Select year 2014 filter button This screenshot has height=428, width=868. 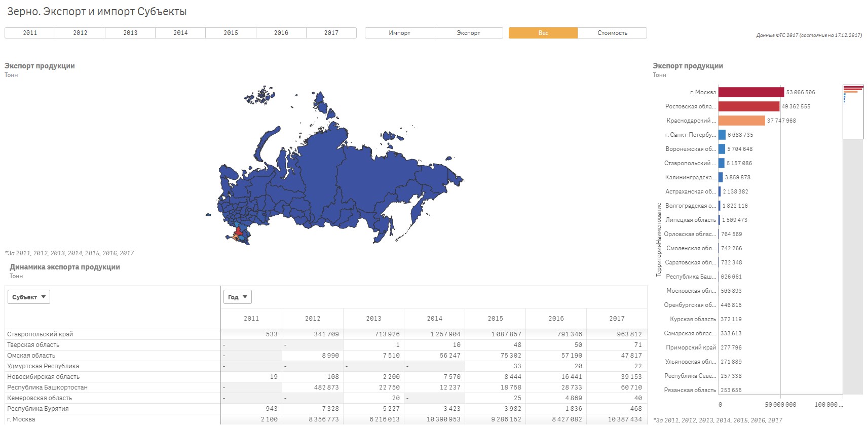point(180,33)
